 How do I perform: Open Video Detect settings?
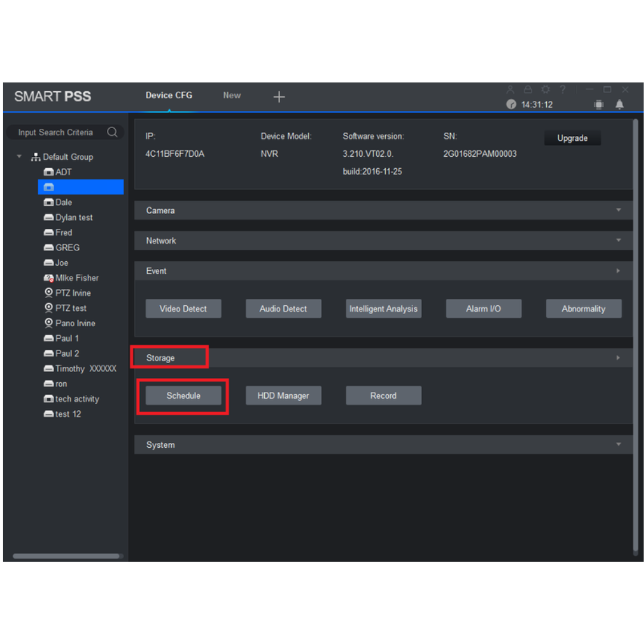(183, 308)
